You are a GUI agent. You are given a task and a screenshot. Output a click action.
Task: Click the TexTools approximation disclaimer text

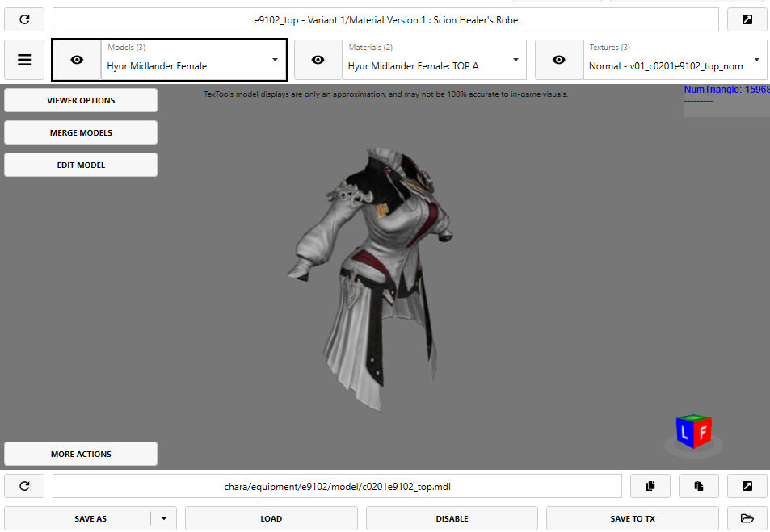click(x=385, y=94)
